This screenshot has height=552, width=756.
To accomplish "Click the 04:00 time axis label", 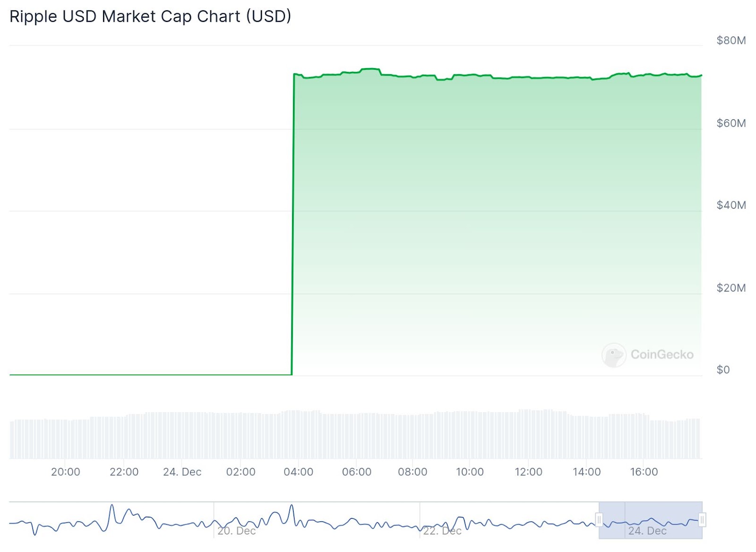I will [x=298, y=472].
